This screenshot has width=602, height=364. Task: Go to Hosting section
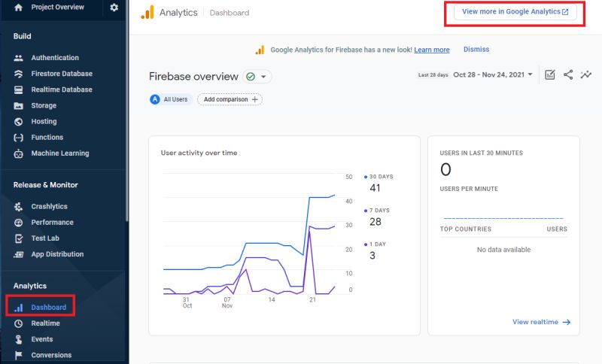click(44, 122)
